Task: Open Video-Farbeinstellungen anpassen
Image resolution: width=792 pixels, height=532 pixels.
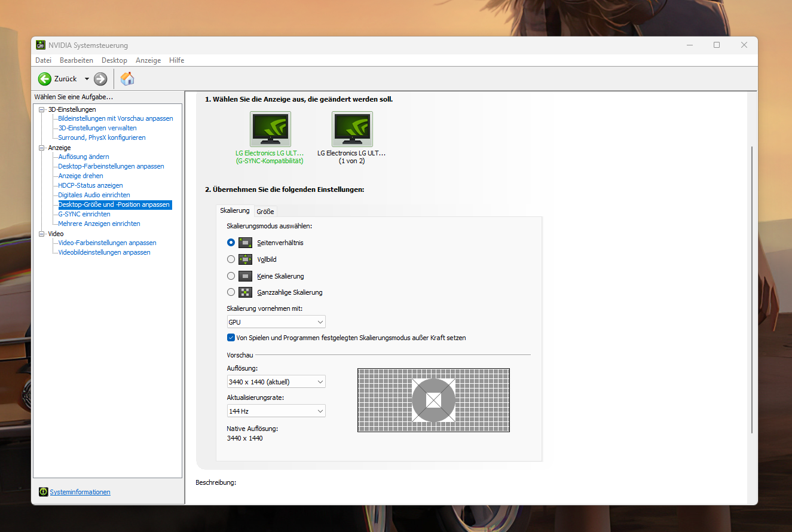Action: click(107, 243)
